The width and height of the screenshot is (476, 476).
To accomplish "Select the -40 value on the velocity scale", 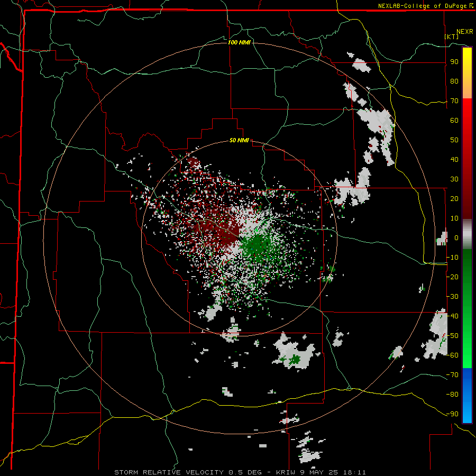I will coord(452,316).
